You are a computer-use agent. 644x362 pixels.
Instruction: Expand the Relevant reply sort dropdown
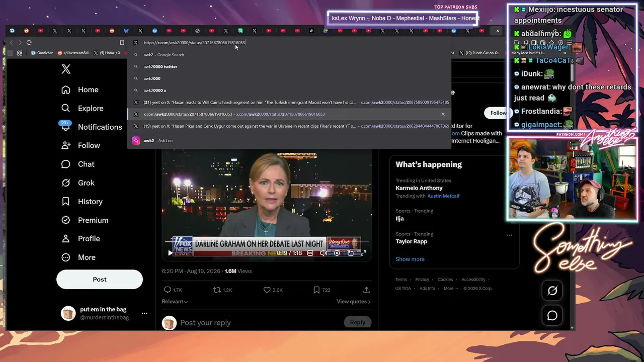(175, 301)
